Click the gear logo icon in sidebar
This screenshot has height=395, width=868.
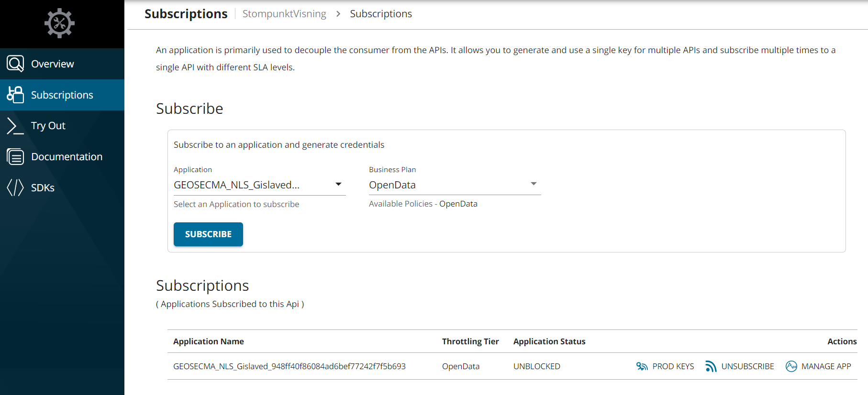click(x=59, y=23)
